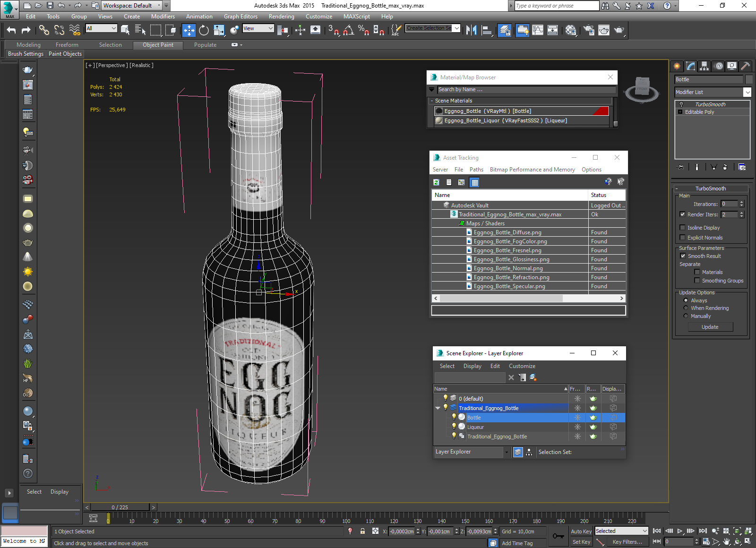
Task: Switch Asset Tracking to table view
Action: click(x=475, y=182)
